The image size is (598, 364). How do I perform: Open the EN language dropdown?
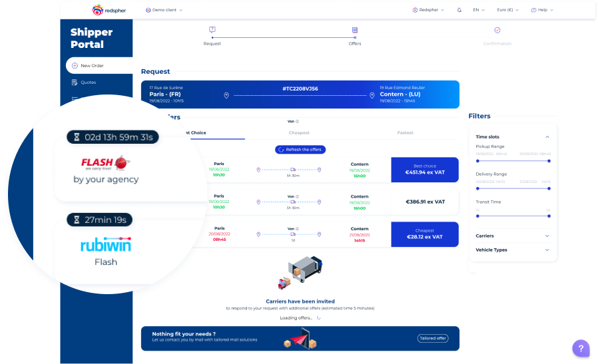[x=479, y=10]
